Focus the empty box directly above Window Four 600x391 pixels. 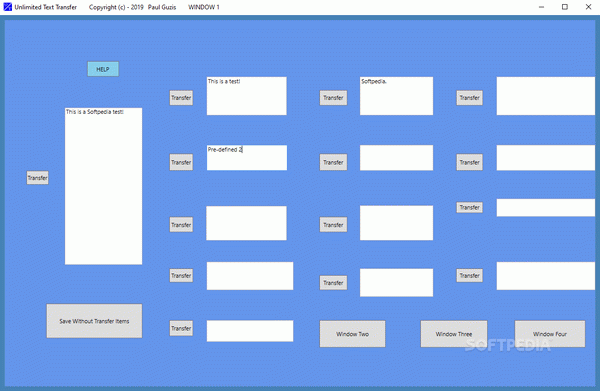coord(546,276)
